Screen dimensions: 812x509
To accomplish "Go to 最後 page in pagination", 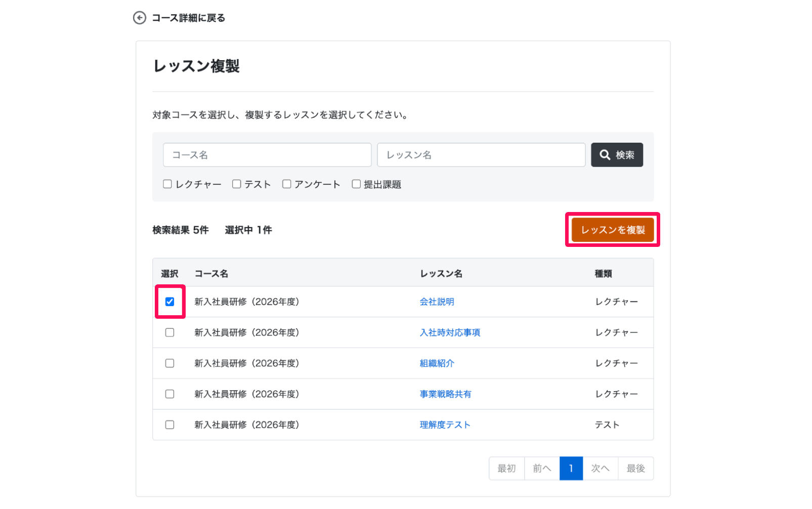I will pyautogui.click(x=636, y=469).
